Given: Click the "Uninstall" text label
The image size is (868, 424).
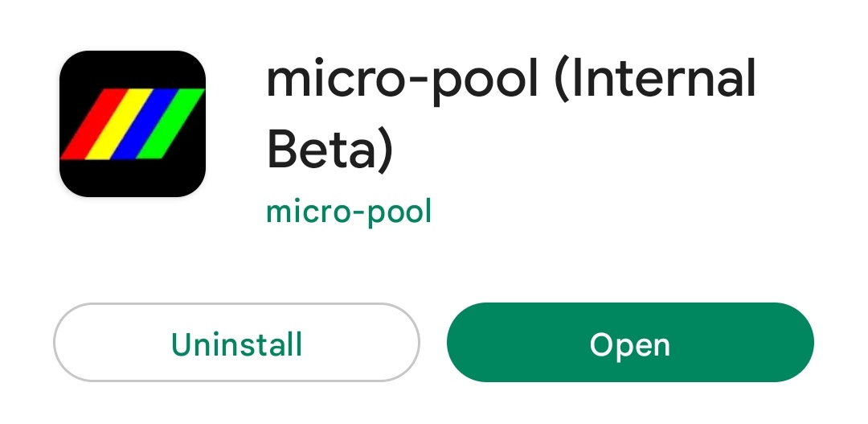Looking at the screenshot, I should 236,344.
